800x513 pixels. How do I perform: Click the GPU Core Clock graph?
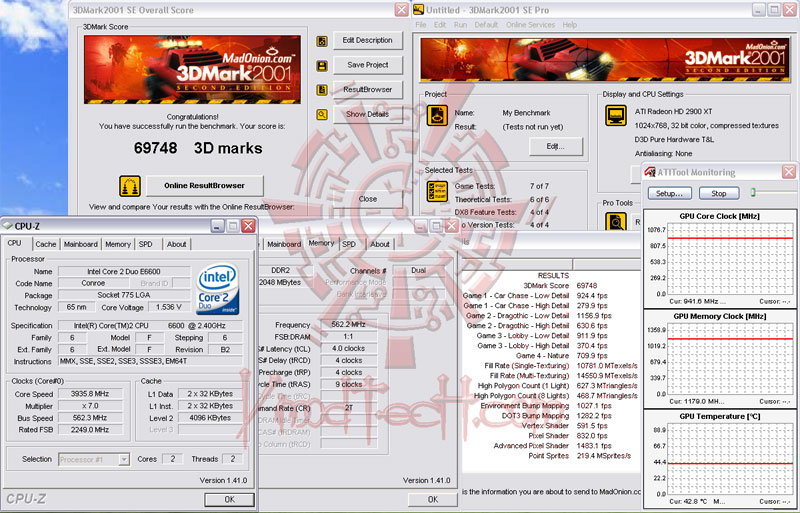coord(731,261)
